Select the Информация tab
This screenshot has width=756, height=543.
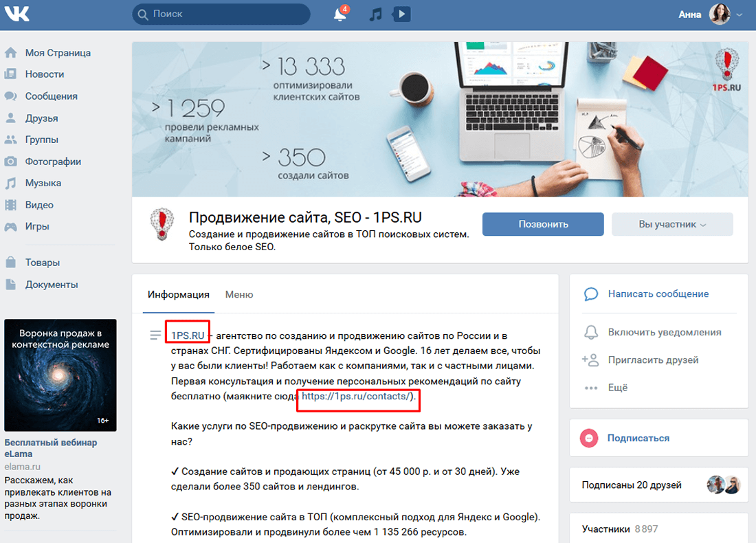(x=179, y=294)
